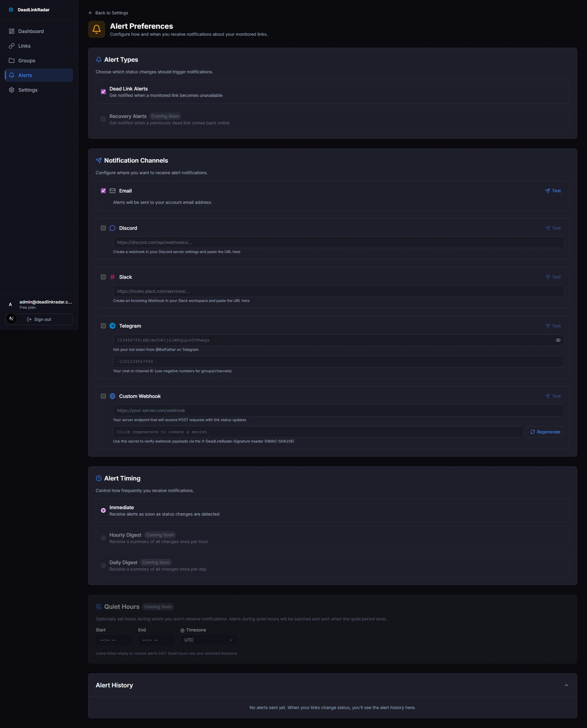Screen dimensions: 587x728
Task: Click the round N avatar badge
Action: pos(12,319)
